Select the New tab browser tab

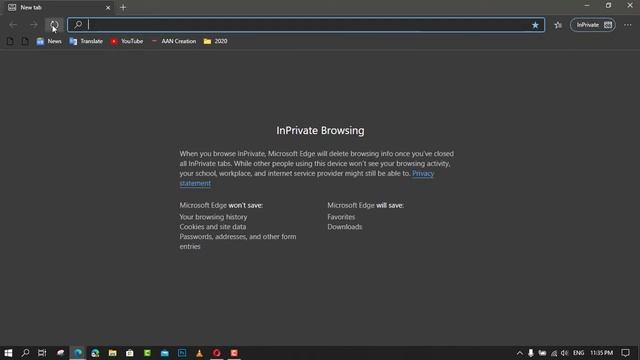(x=58, y=7)
